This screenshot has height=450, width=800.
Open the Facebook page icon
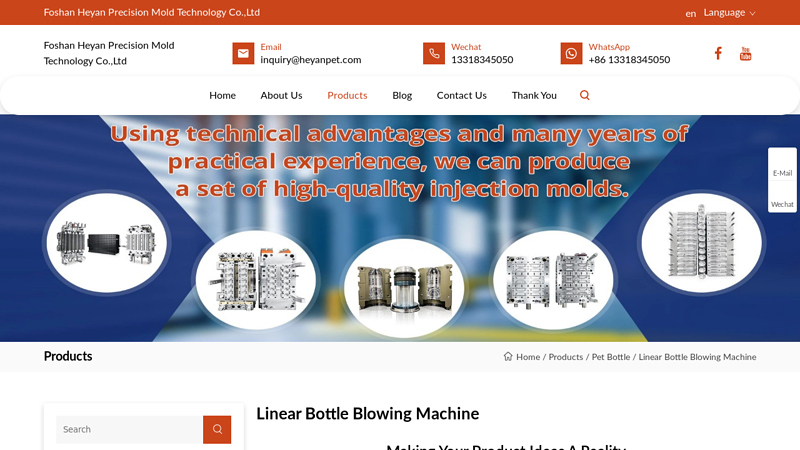(x=718, y=53)
